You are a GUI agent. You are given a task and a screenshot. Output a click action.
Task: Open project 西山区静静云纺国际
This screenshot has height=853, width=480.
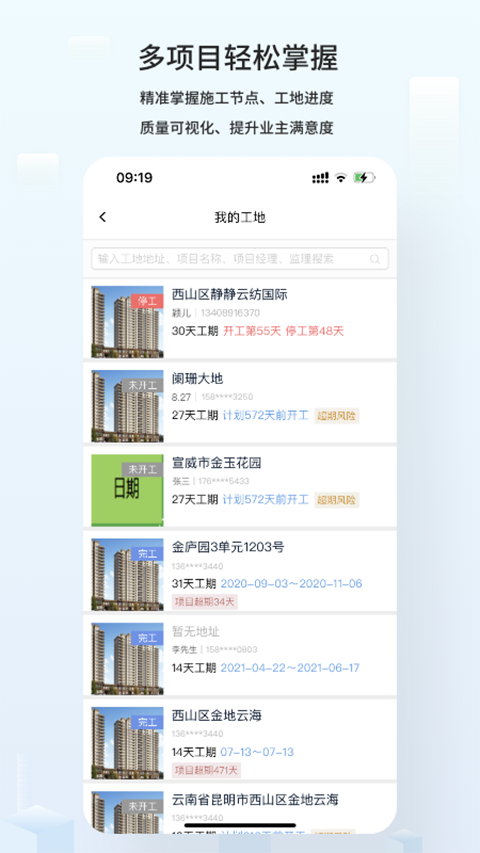(230, 294)
